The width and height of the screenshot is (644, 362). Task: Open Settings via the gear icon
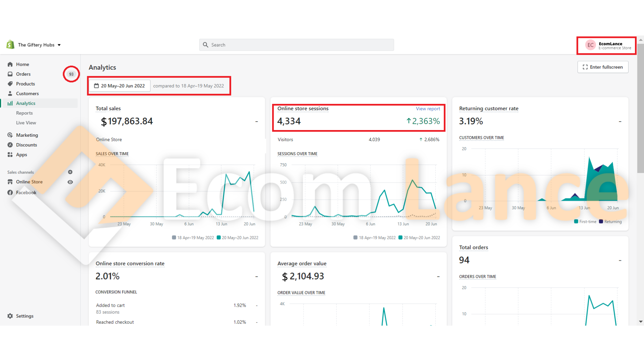click(x=10, y=316)
